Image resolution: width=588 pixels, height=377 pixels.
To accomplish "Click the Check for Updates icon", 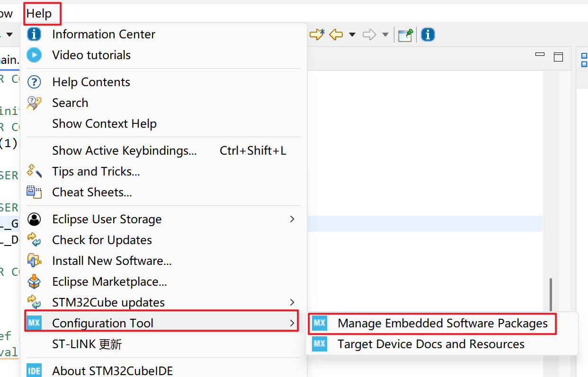I will click(x=34, y=240).
